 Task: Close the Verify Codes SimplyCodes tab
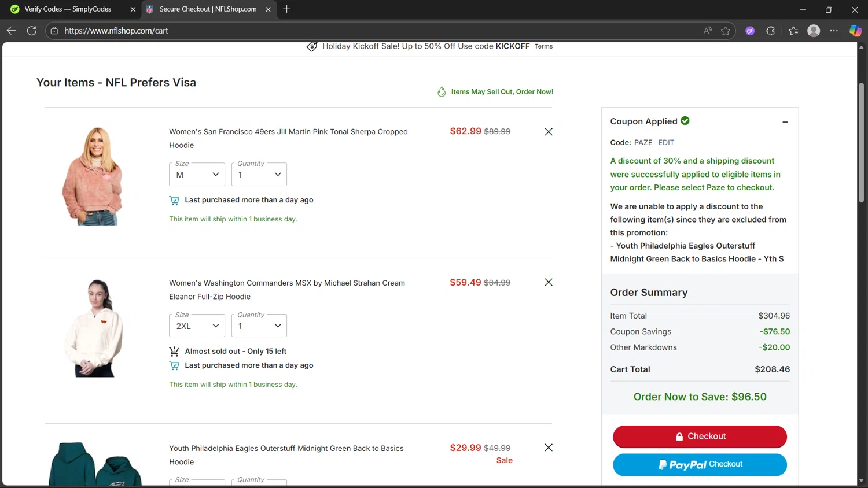coord(133,9)
